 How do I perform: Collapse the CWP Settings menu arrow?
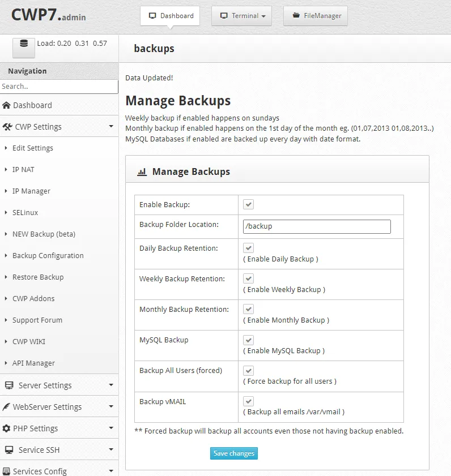pyautogui.click(x=111, y=126)
